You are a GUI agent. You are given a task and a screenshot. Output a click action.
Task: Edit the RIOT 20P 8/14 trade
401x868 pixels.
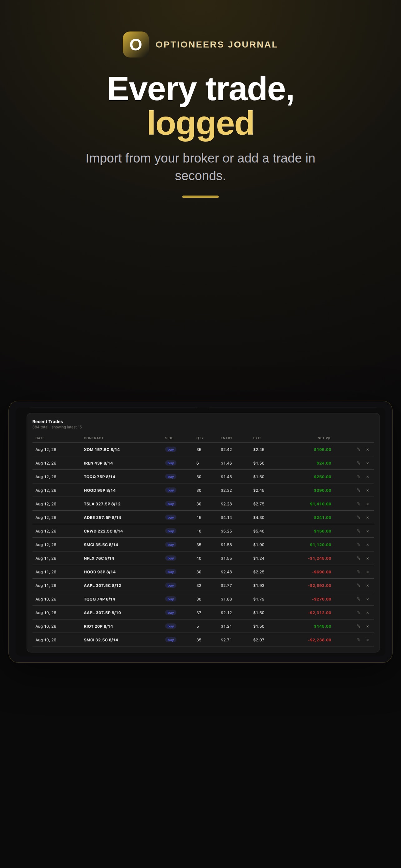[x=359, y=626]
